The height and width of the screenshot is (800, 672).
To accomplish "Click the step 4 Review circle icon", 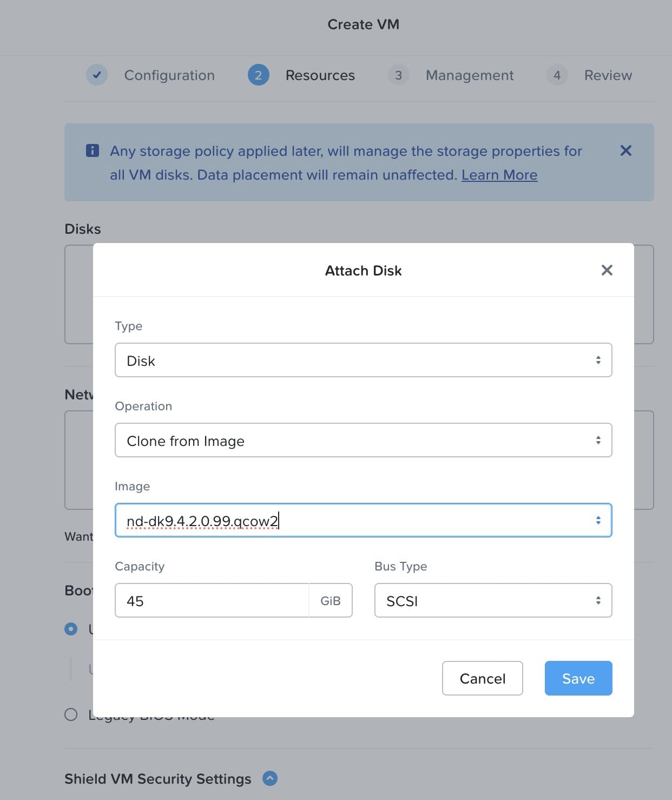I will pyautogui.click(x=557, y=75).
